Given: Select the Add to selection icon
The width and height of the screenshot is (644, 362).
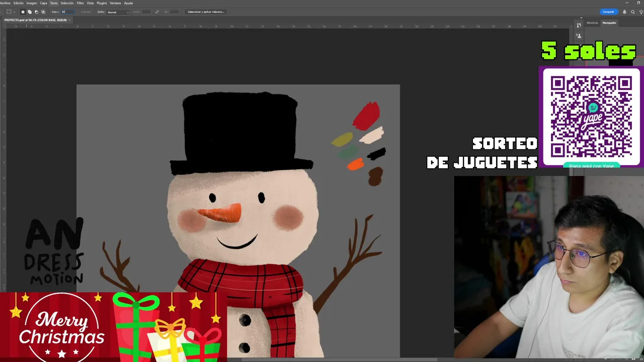Looking at the screenshot, I should click(30, 12).
